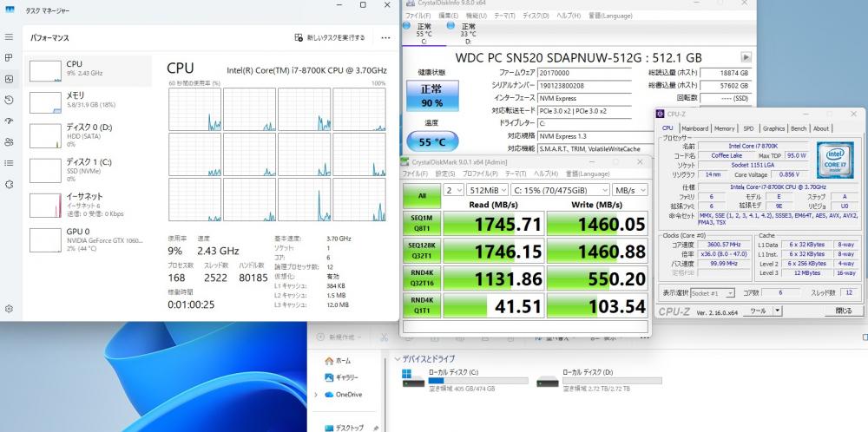Open test size dropdown showing 512MiB

click(x=487, y=190)
